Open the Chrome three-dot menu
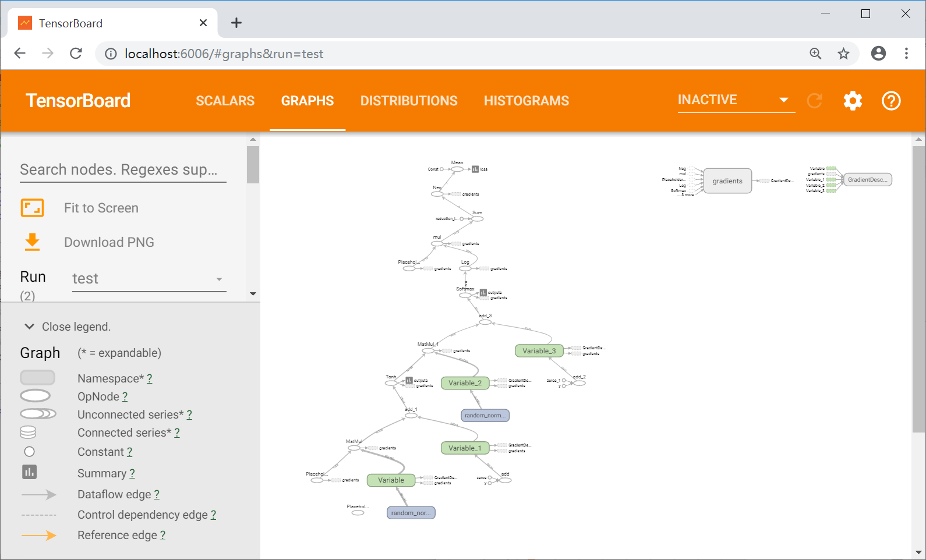Viewport: 926px width, 560px height. click(906, 54)
